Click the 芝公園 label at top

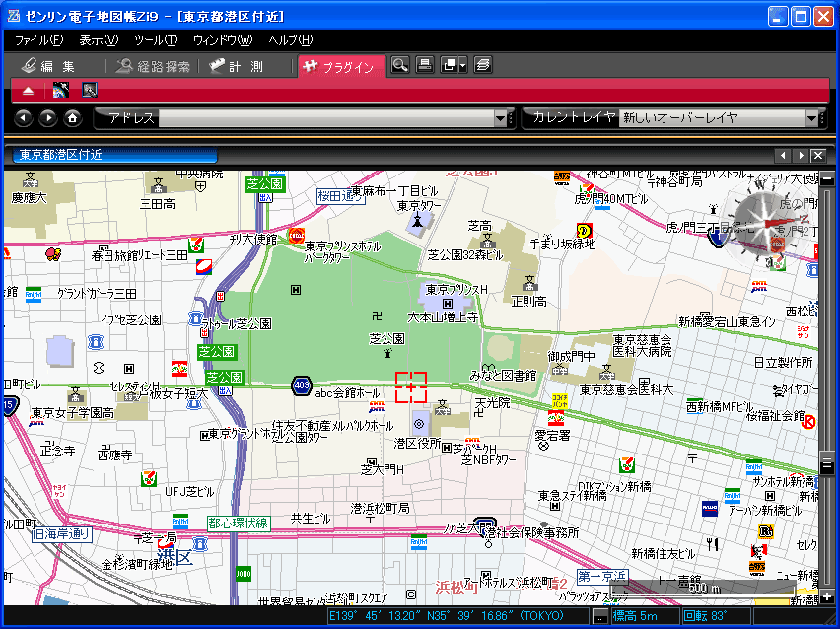point(264,184)
